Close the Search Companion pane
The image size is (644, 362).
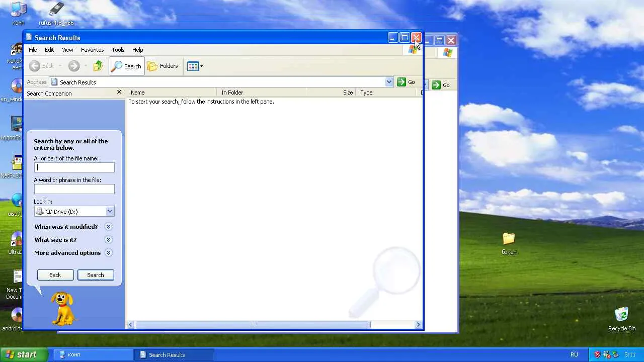(119, 92)
